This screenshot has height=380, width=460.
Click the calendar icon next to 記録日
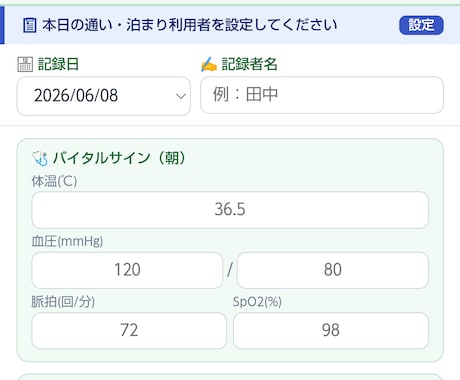pos(25,64)
